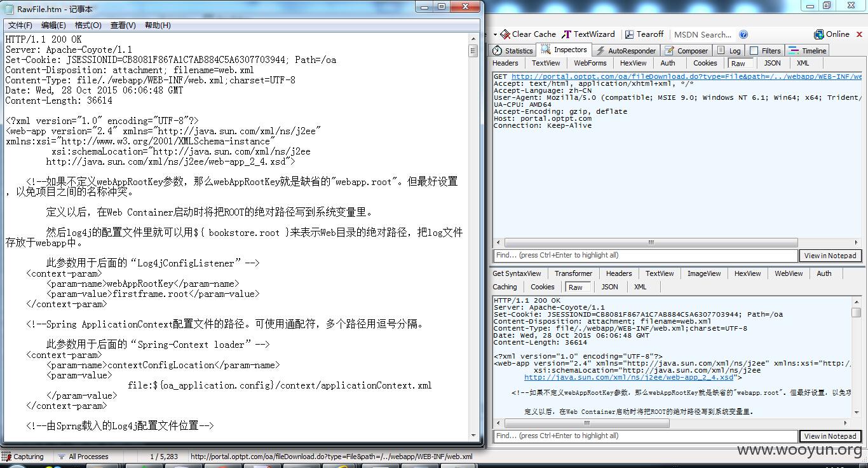Click the status bar fileDownload.do URL text

[331, 457]
